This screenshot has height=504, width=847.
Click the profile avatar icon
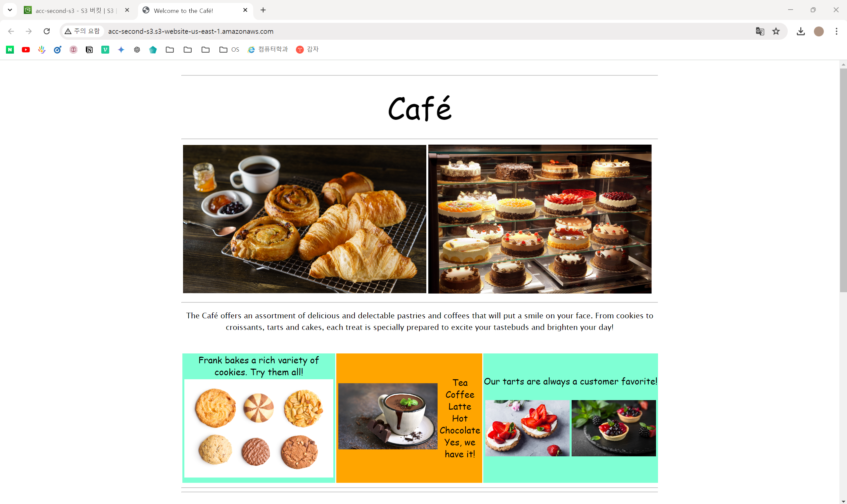(819, 31)
